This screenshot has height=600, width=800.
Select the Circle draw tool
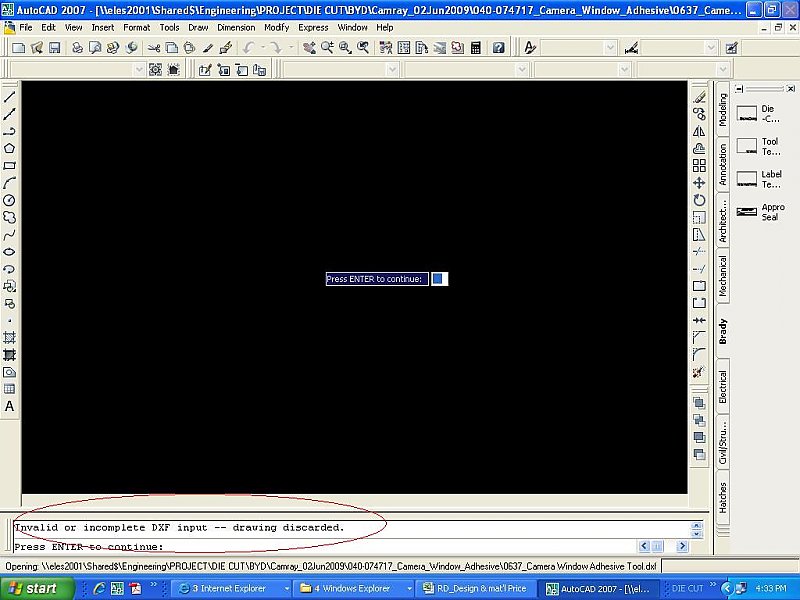click(x=10, y=200)
